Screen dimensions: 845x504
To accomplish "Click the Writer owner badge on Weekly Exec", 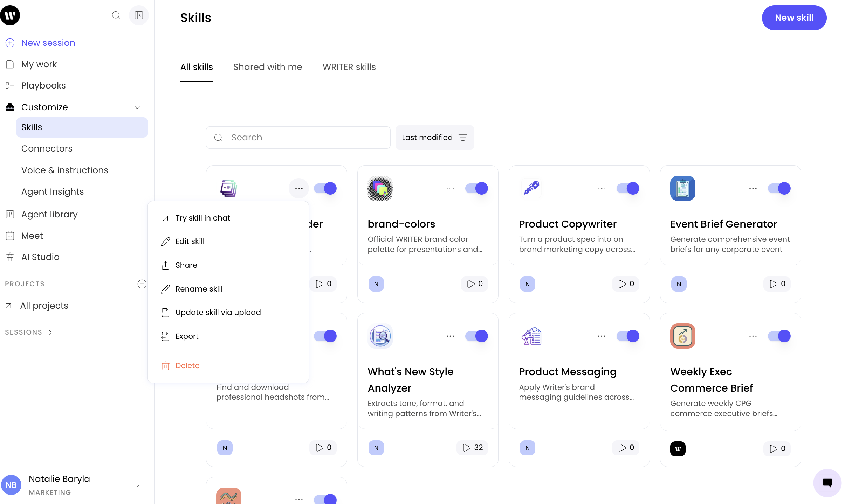I will (678, 449).
